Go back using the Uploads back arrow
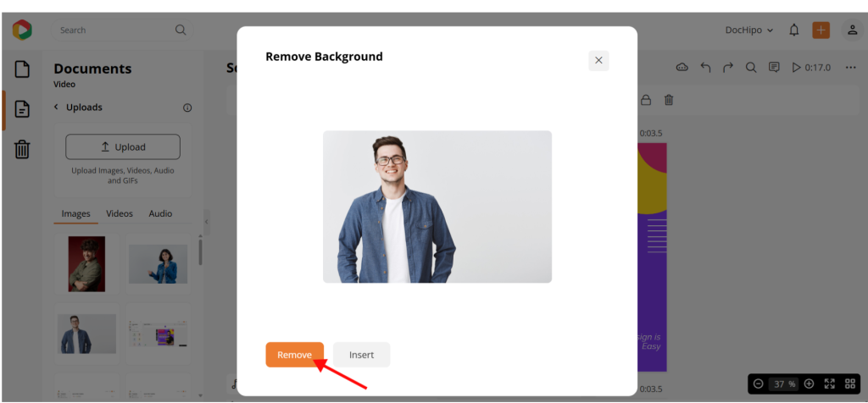The width and height of the screenshot is (868, 403). point(56,107)
